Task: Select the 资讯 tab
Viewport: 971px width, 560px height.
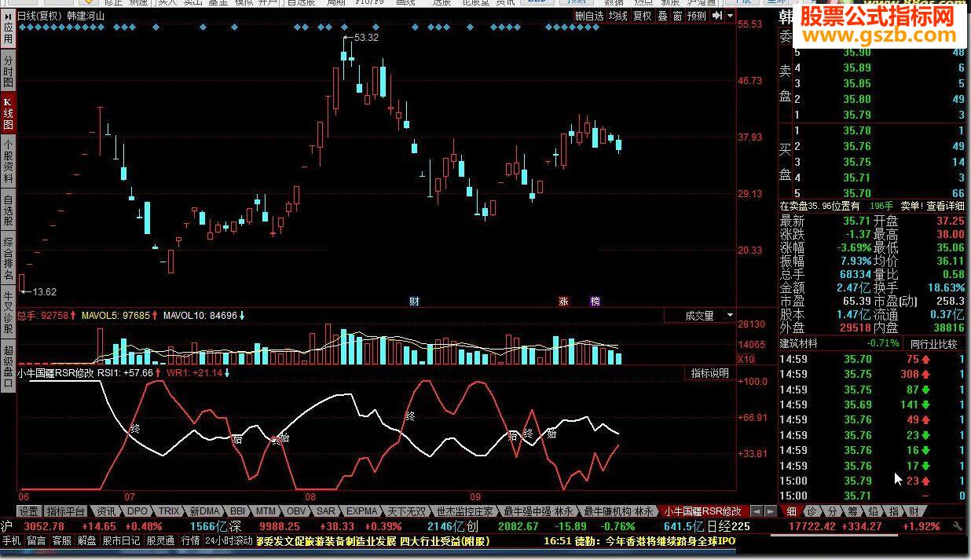Action: pos(105,511)
